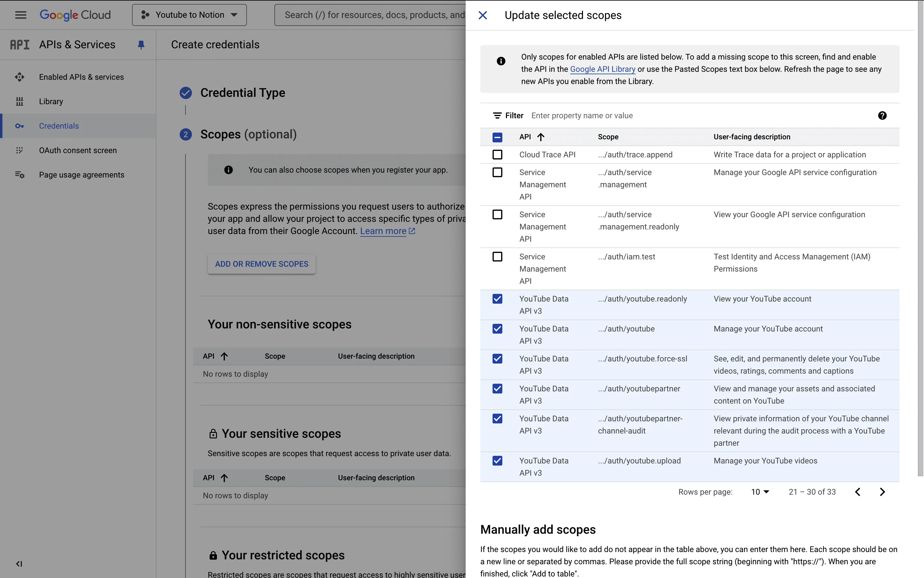Click the Scope column header in panel
This screenshot has height=578, width=924.
(608, 137)
